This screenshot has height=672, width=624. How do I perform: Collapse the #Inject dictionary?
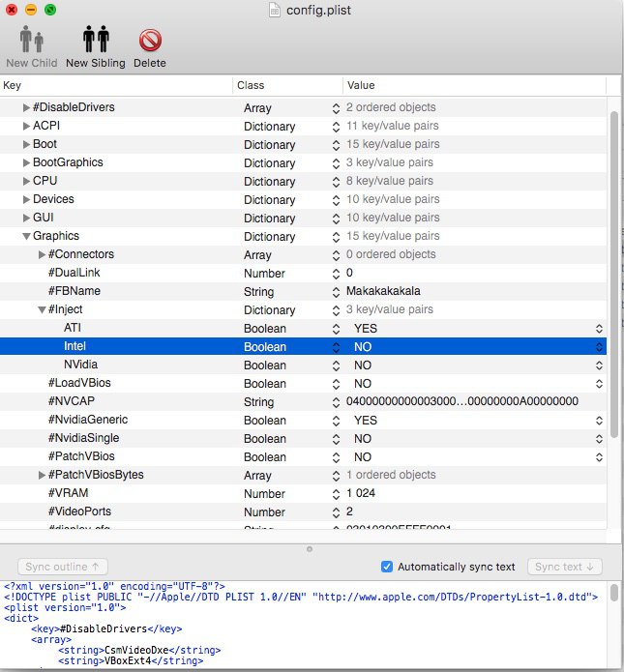tap(42, 309)
